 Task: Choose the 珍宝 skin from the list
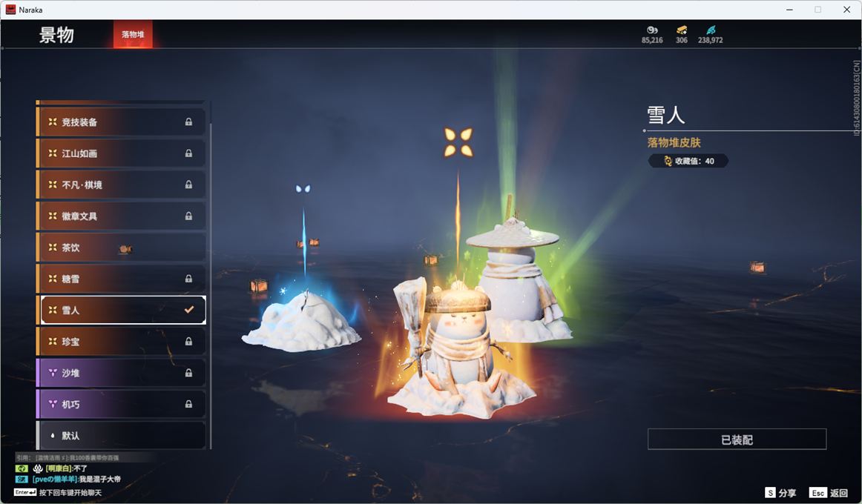(x=122, y=342)
